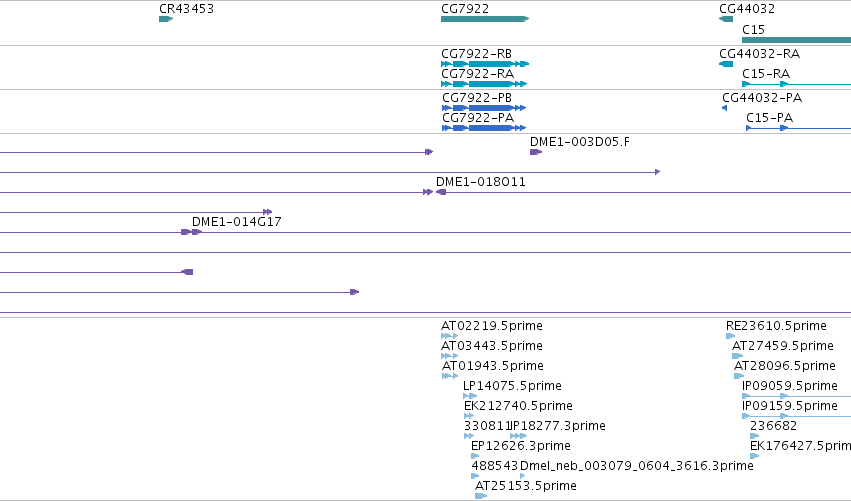Viewport: 851px width, 501px height.
Task: Select the 236682 EST glyph
Action: point(754,436)
